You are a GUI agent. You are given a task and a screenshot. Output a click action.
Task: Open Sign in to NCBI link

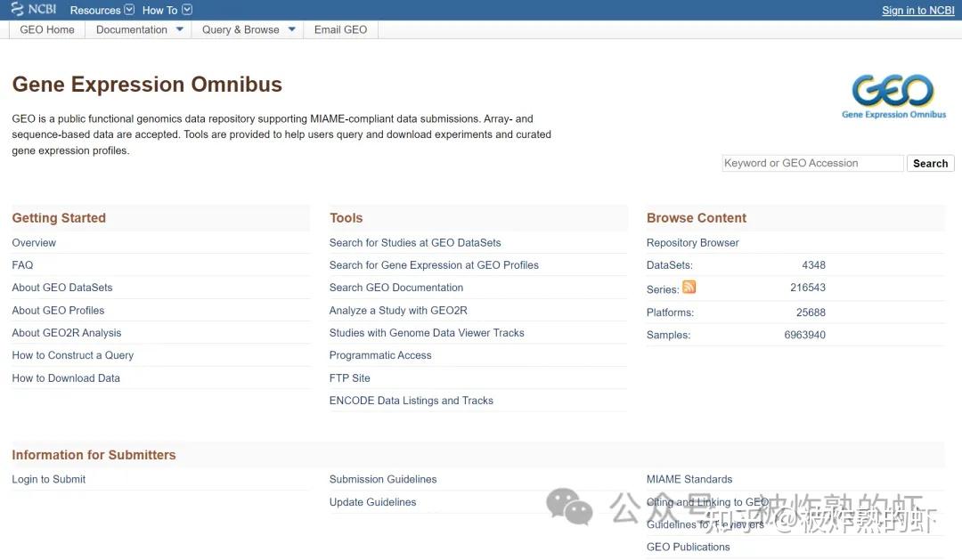pos(917,10)
